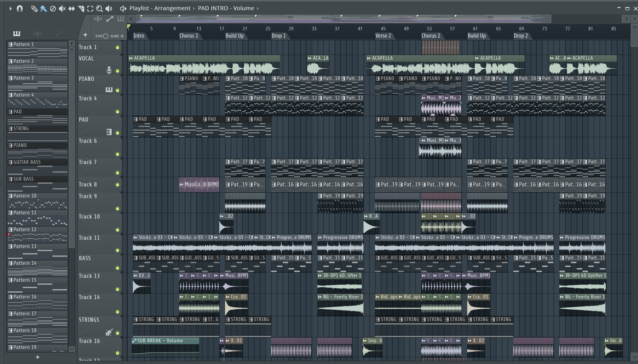Toggle the SLIDE radio button
The height and width of the screenshot is (364, 638).
122,36
